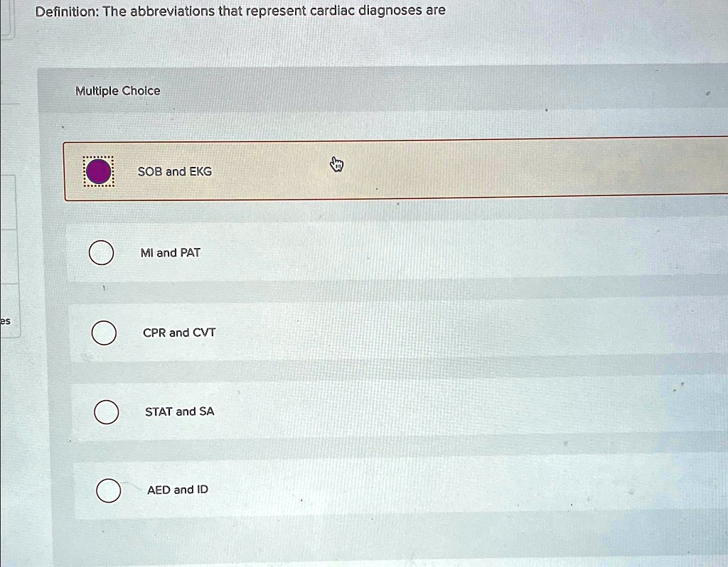Open the partially visible "es" sidebar item
The image size is (728, 567).
(5, 321)
